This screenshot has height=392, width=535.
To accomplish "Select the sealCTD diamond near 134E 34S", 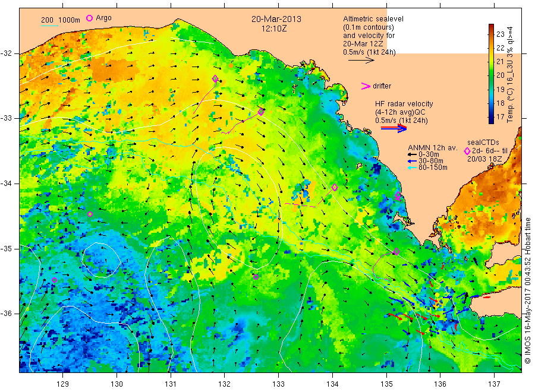I will 335,187.
